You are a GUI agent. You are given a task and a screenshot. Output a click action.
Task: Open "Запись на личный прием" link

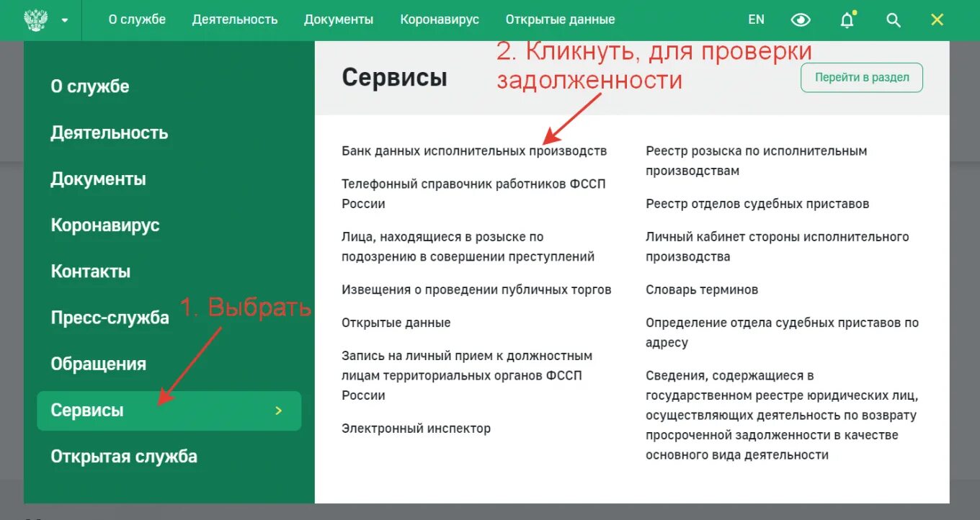(467, 375)
